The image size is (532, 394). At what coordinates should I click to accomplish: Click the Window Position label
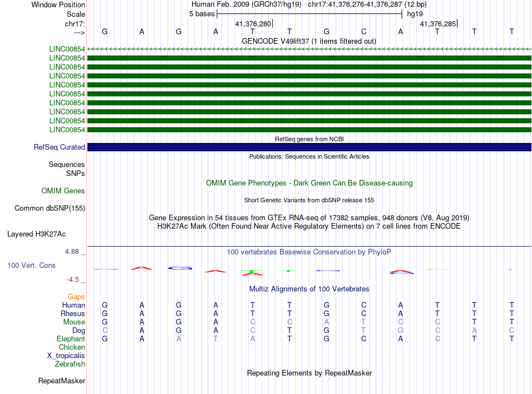click(58, 4)
